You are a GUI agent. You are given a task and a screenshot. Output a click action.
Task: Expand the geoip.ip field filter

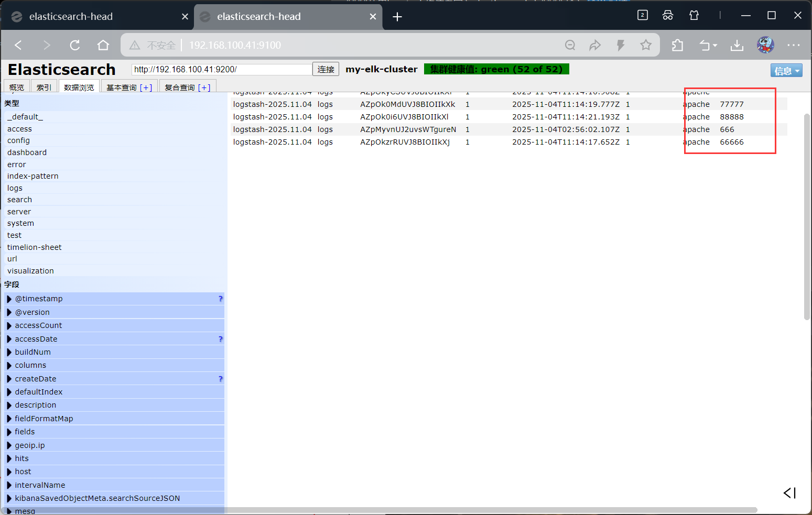114,445
